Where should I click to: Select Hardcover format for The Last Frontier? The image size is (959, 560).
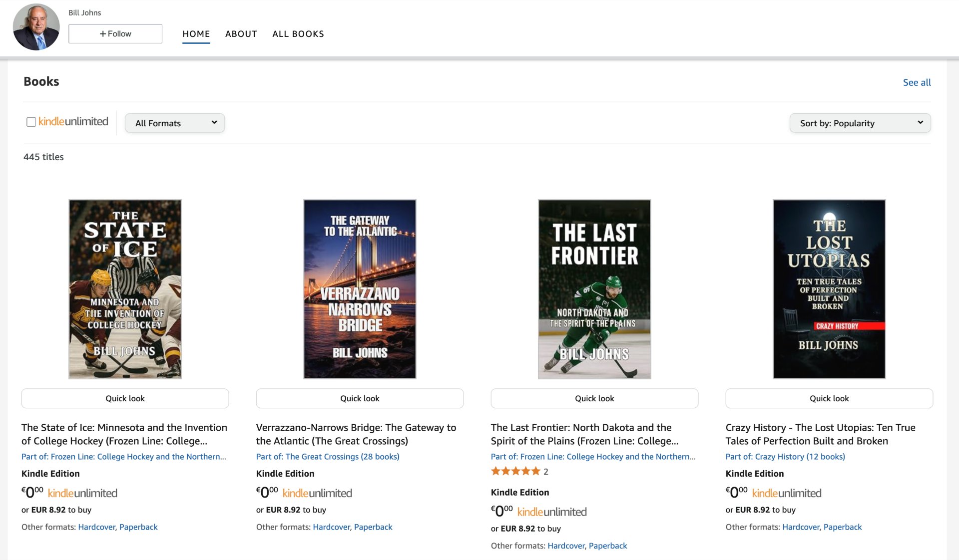coord(566,546)
